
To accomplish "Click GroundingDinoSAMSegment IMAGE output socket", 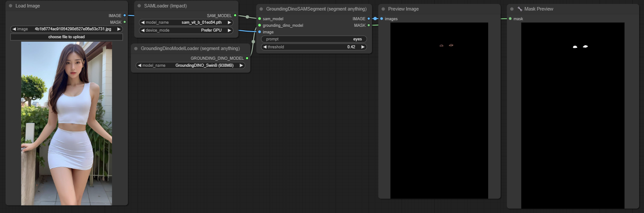I will (x=369, y=19).
